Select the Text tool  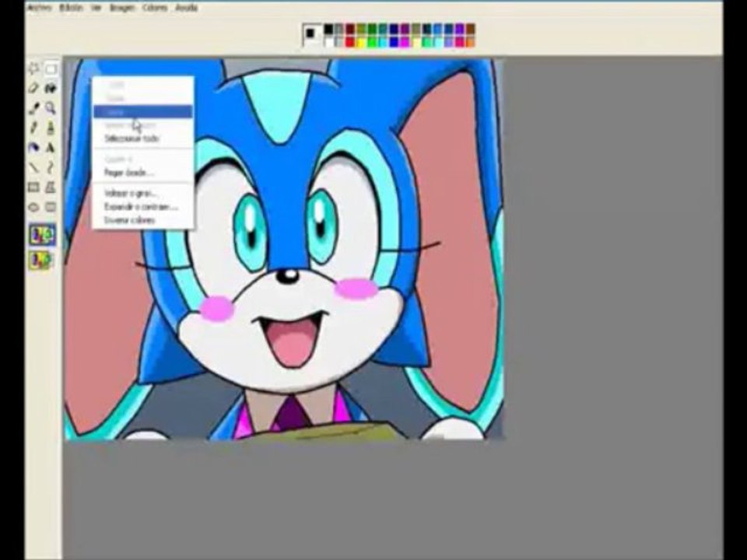(x=51, y=148)
